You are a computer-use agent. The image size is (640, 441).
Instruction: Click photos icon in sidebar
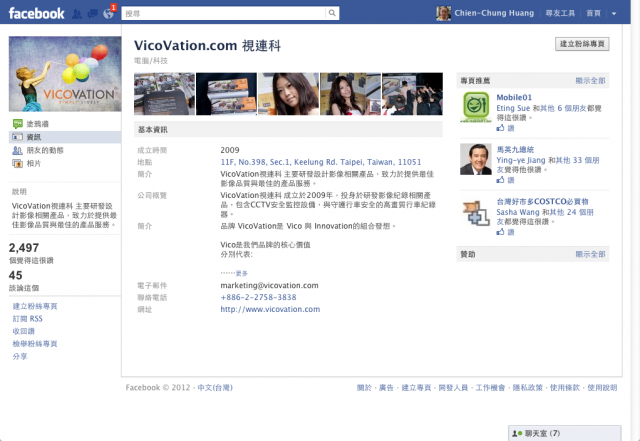18,164
